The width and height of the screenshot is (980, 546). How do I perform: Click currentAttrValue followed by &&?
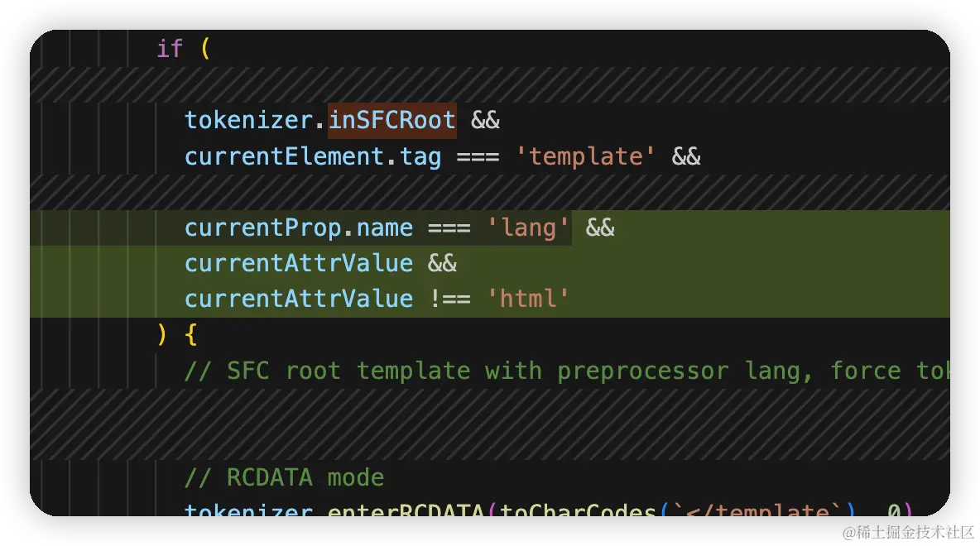coord(299,264)
